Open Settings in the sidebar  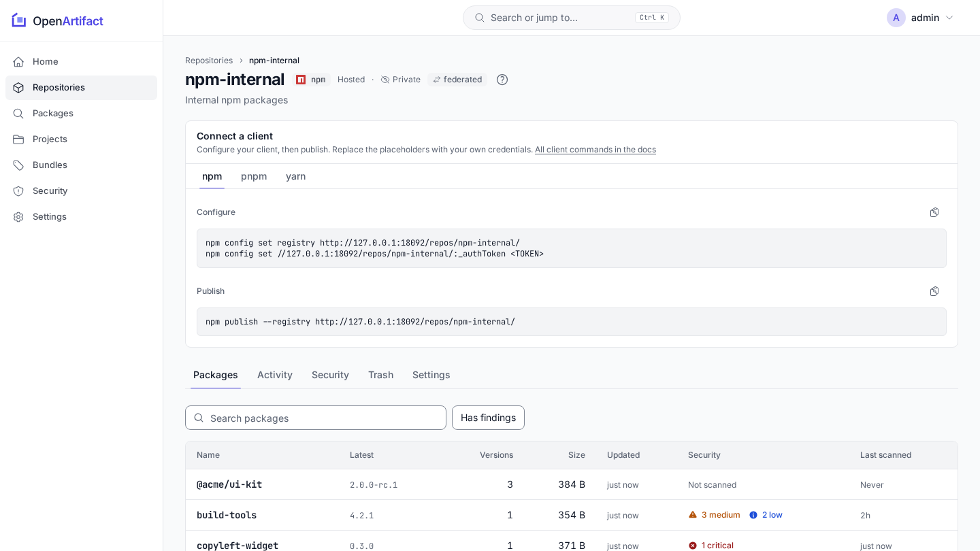point(81,216)
